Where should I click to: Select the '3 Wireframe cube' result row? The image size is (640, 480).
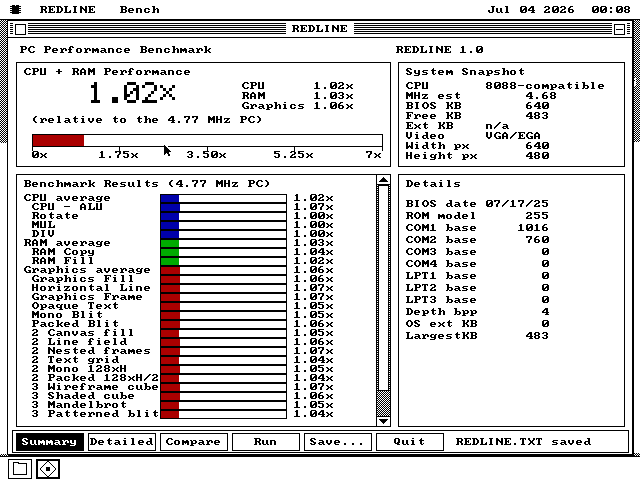pos(178,387)
